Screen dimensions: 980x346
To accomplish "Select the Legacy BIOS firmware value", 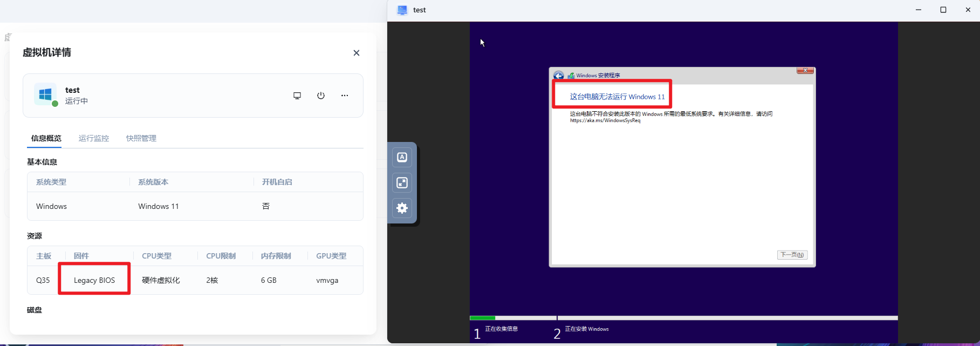I will tap(94, 280).
